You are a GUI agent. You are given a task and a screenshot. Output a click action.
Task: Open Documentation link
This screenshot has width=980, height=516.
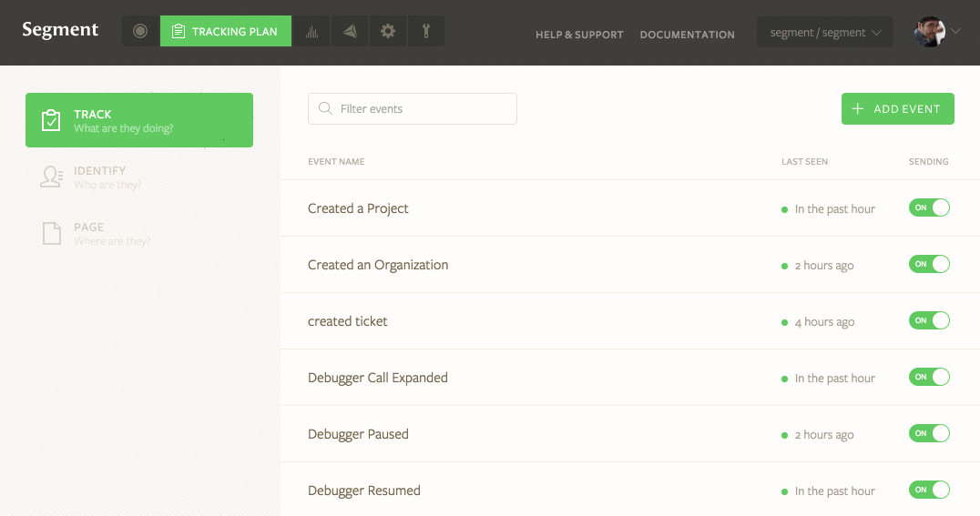pos(687,35)
